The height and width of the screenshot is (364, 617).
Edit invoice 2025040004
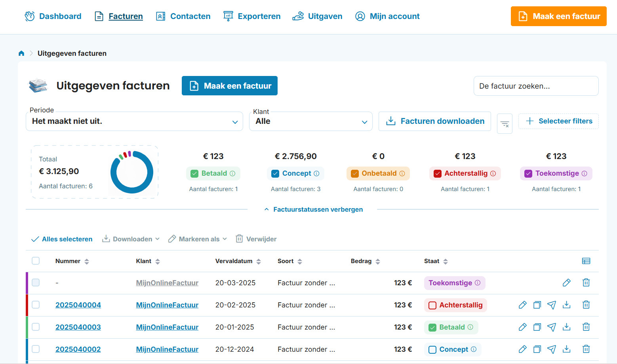pyautogui.click(x=523, y=305)
